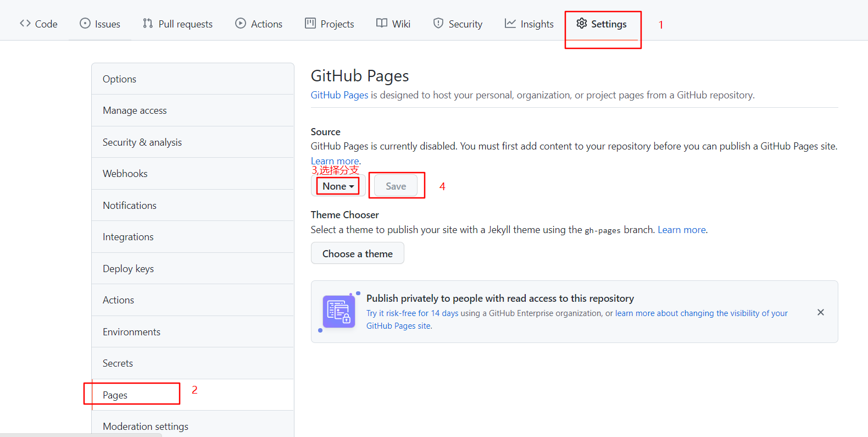Click the Projects board icon

pyautogui.click(x=310, y=23)
